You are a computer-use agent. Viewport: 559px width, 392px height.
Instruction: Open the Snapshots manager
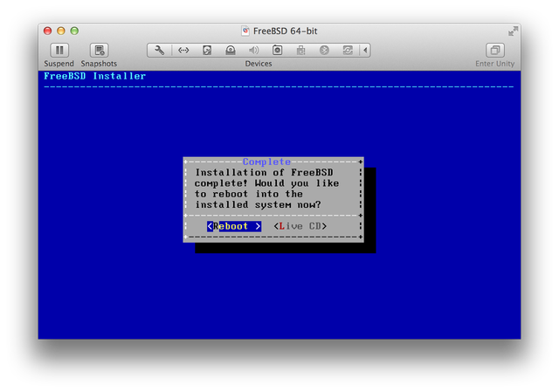click(99, 51)
